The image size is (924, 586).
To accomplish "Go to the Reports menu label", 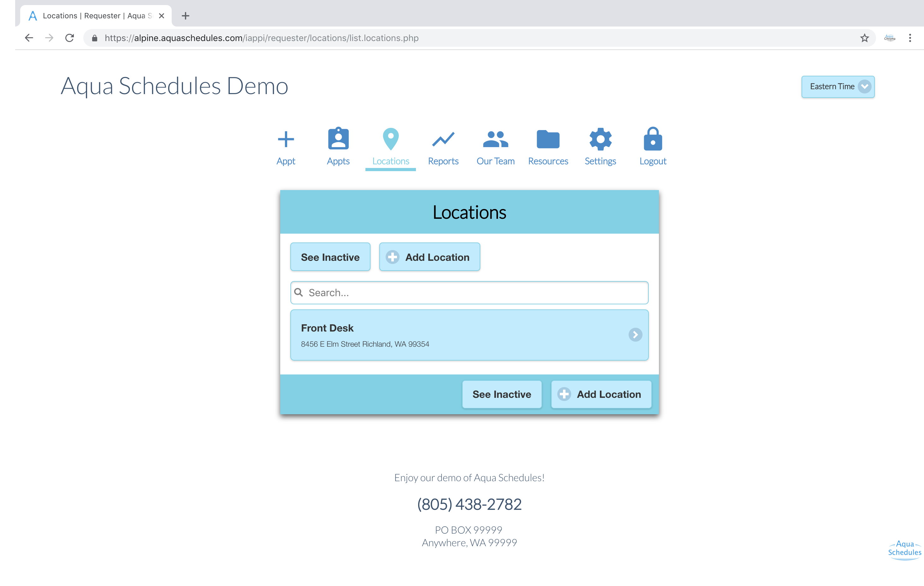I will (x=443, y=161).
